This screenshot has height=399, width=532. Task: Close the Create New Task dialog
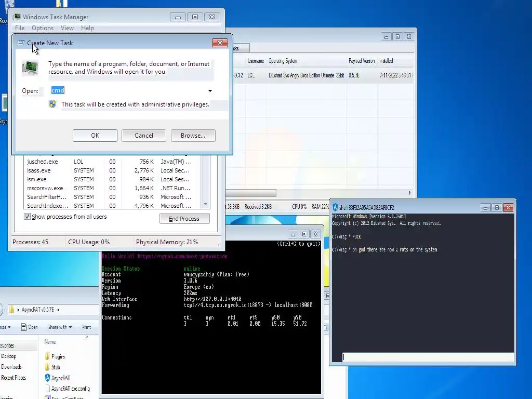pyautogui.click(x=220, y=43)
